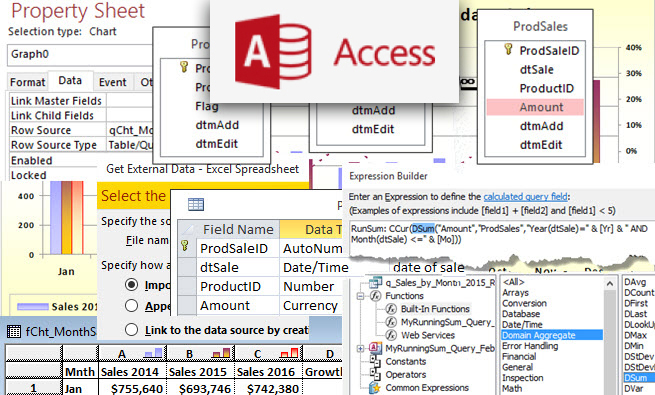Click the Access database icon beside MyRunningSum_Query_Feb

click(376, 347)
